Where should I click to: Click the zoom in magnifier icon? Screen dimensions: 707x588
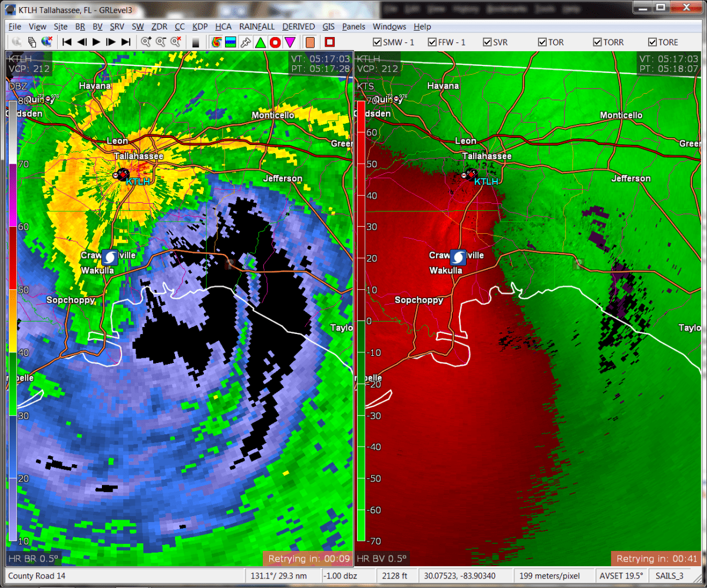click(146, 42)
